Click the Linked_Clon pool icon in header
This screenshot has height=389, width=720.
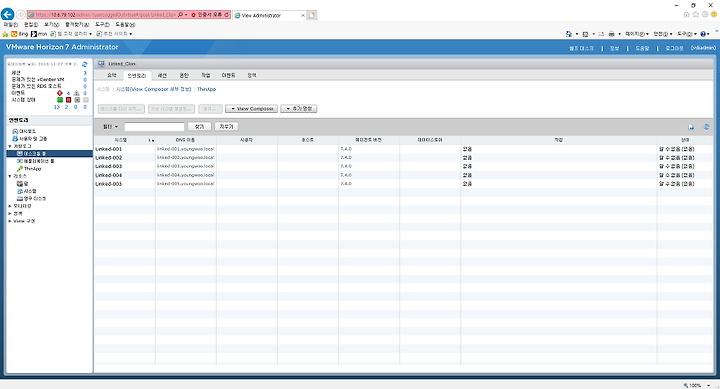point(101,64)
